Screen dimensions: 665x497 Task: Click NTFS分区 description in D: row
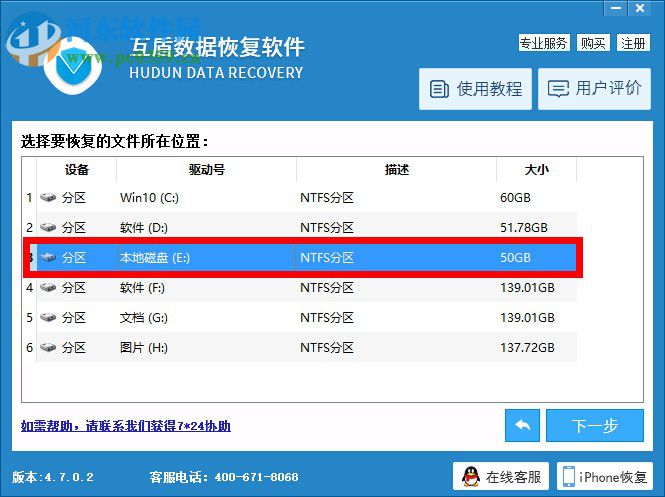pos(327,228)
